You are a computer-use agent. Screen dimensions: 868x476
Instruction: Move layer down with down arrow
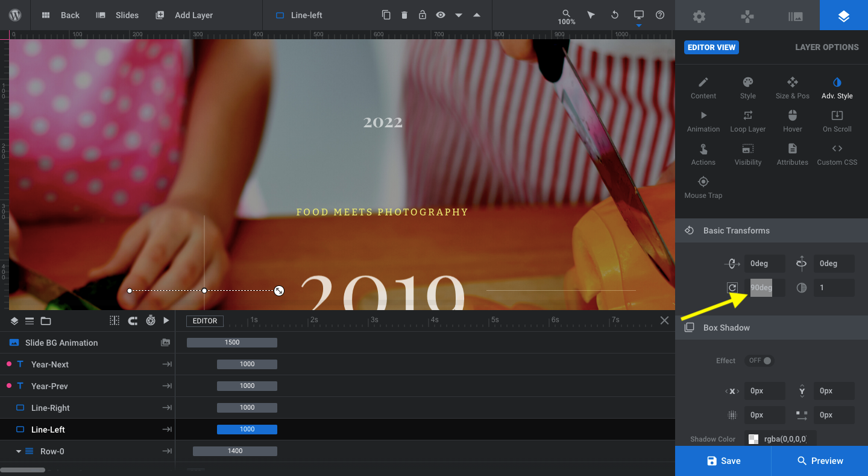coord(459,15)
